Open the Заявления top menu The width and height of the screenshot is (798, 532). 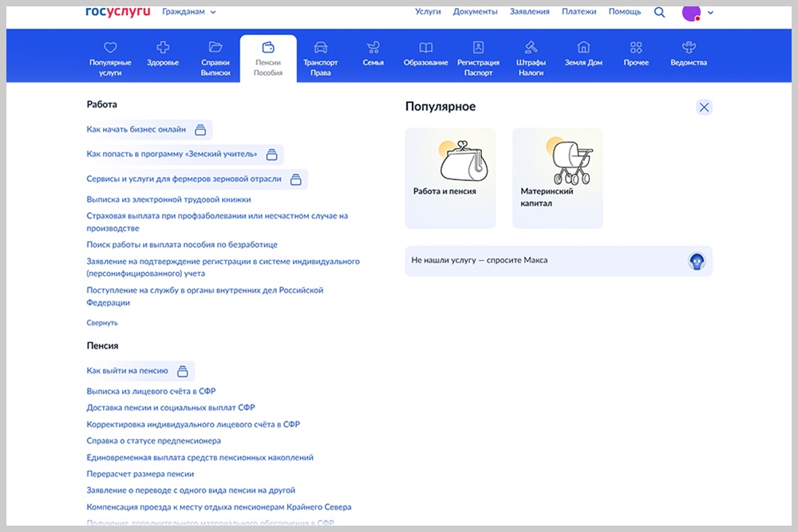tap(530, 12)
